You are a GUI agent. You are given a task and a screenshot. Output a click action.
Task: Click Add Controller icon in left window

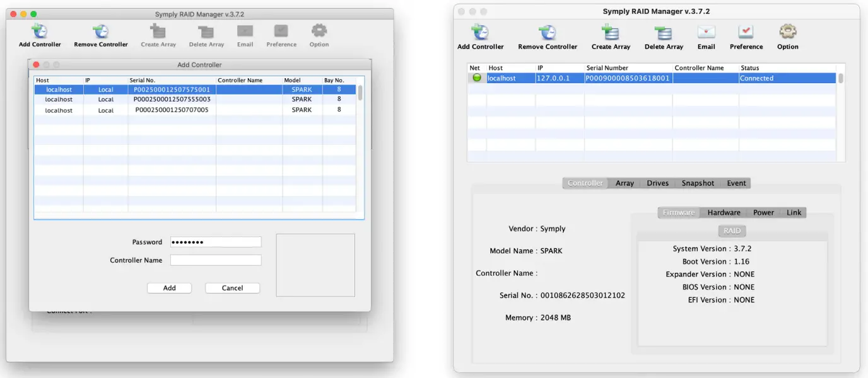point(40,31)
